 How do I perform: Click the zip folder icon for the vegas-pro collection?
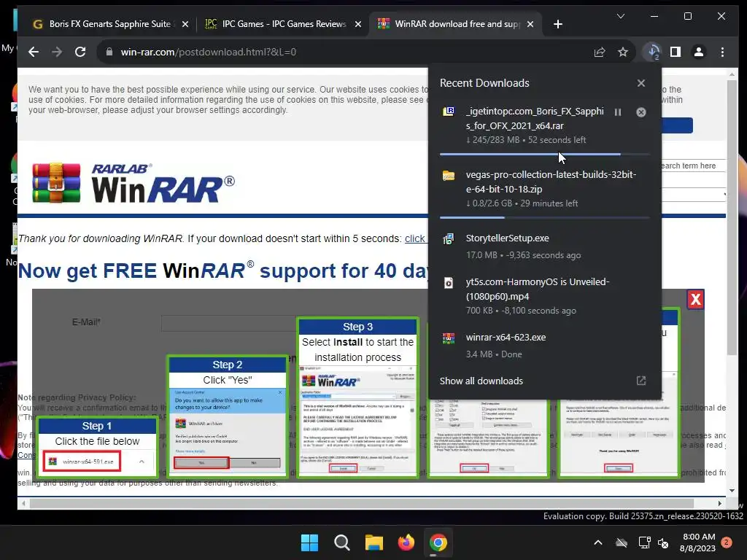tap(449, 175)
